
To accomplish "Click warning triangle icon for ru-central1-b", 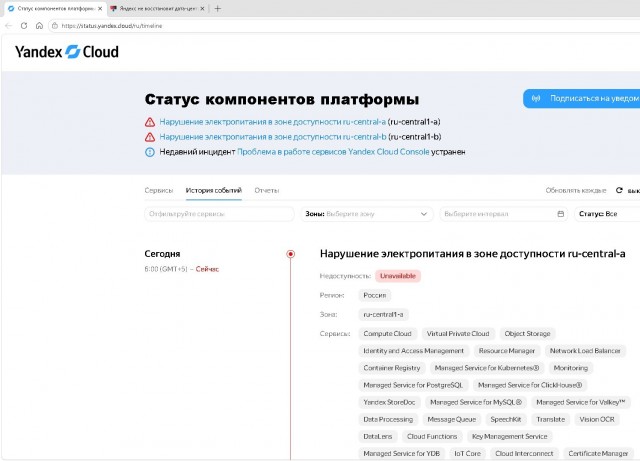I will (150, 137).
